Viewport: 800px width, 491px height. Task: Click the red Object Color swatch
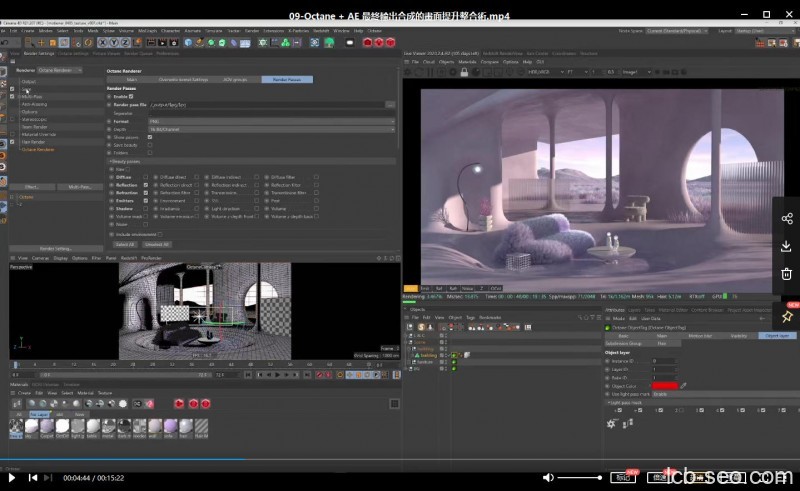tap(664, 385)
